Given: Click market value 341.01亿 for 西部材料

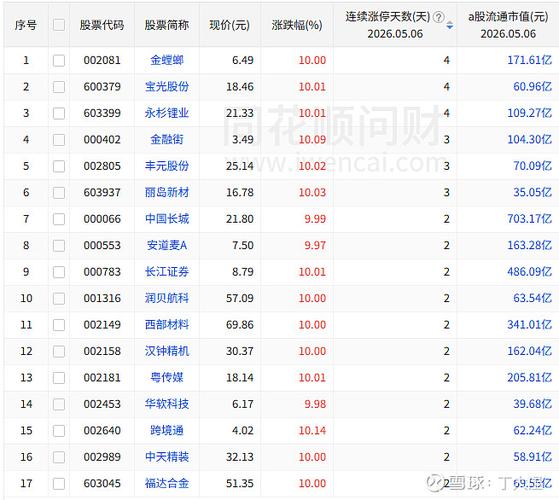Looking at the screenshot, I should [530, 325].
